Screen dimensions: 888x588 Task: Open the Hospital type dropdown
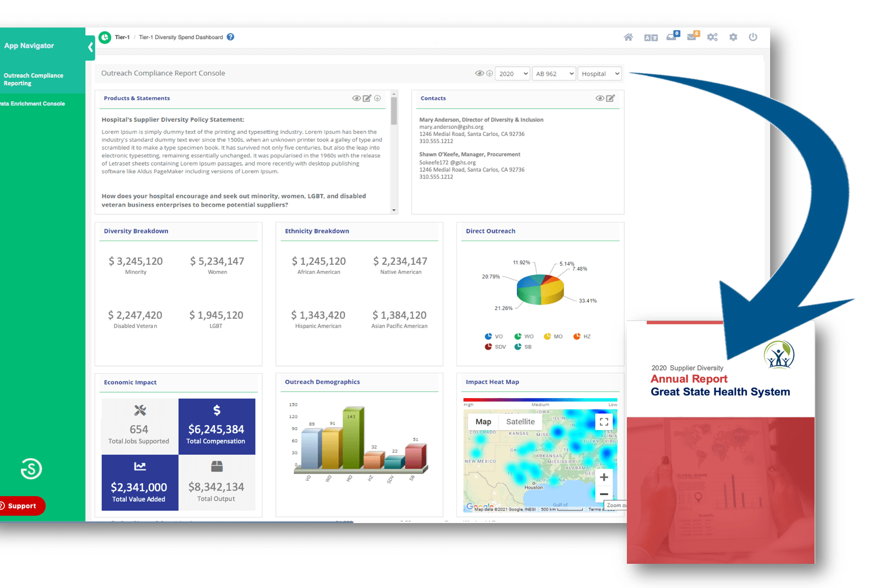599,73
